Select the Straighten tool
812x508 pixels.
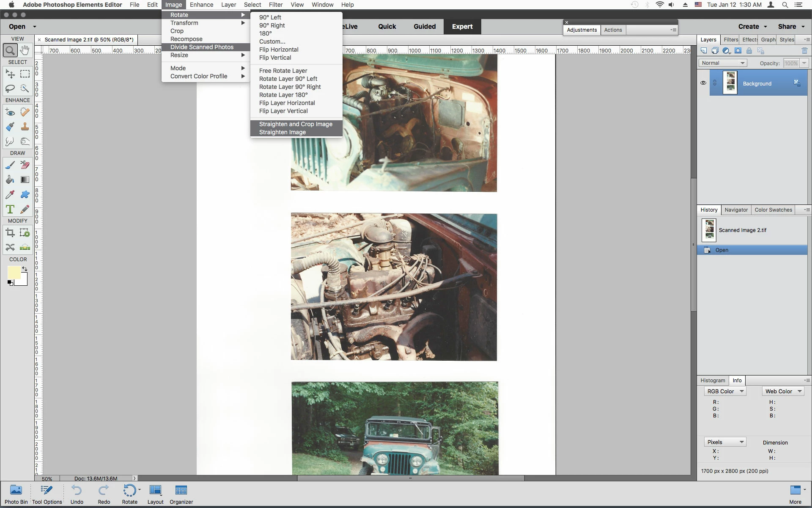[25, 247]
